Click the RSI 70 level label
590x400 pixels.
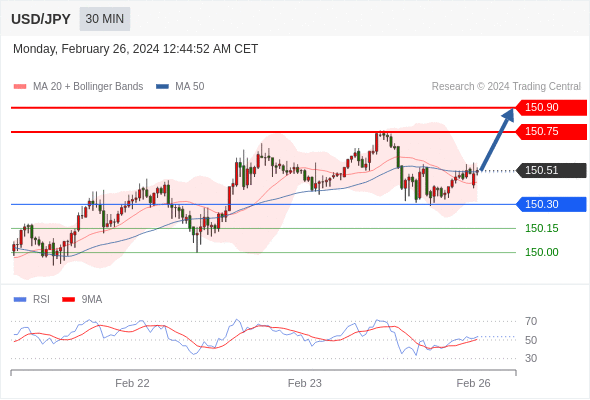[531, 321]
